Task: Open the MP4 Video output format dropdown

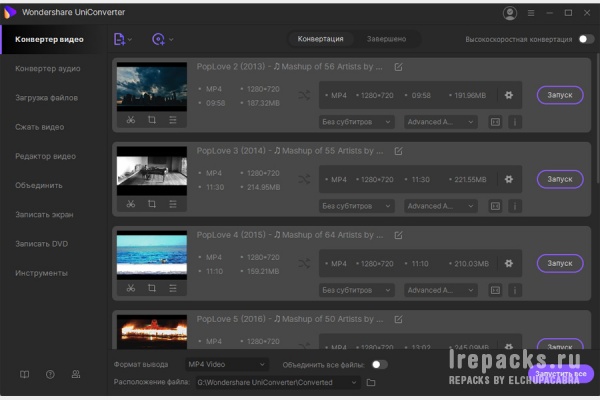Action: (227, 365)
